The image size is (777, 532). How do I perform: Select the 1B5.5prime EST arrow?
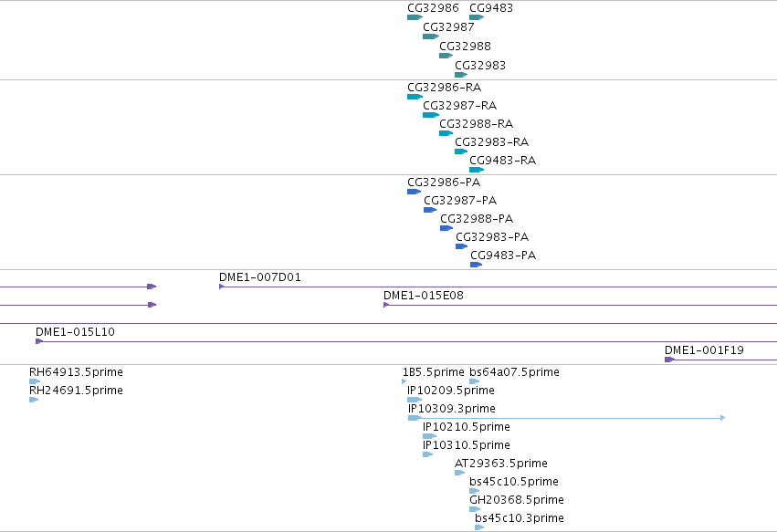tap(404, 382)
